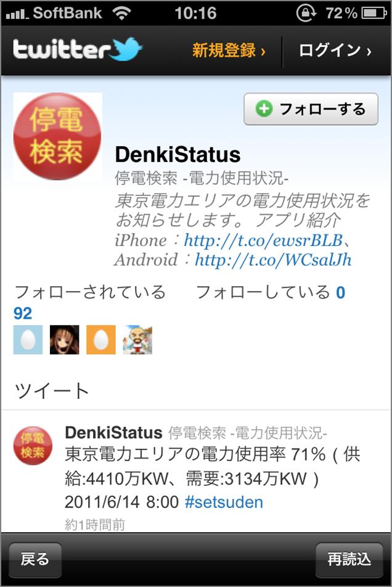Open the Android link t.co/WCsalJh
392x587 pixels.
click(273, 260)
